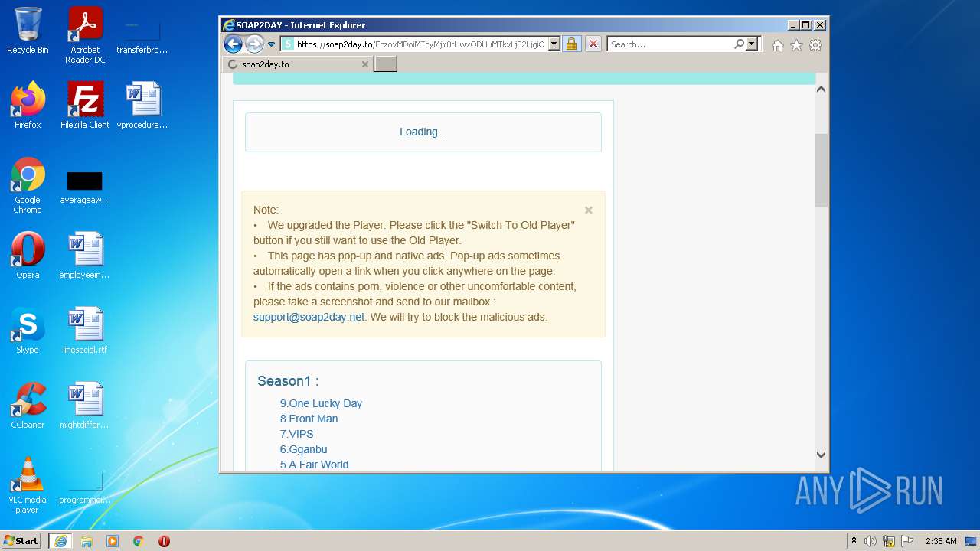Open the Favorites star
Screen dimensions: 980x551
(x=796, y=45)
